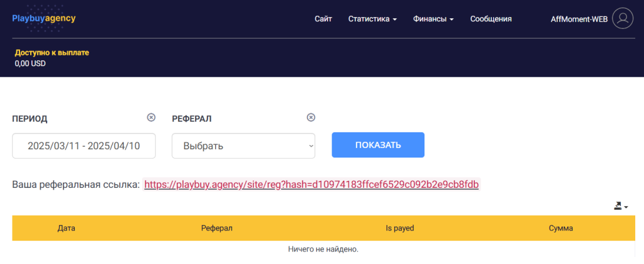Viewport: 644px width, 264px height.
Task: Click the Playbuyagency logo
Action: 43,18
